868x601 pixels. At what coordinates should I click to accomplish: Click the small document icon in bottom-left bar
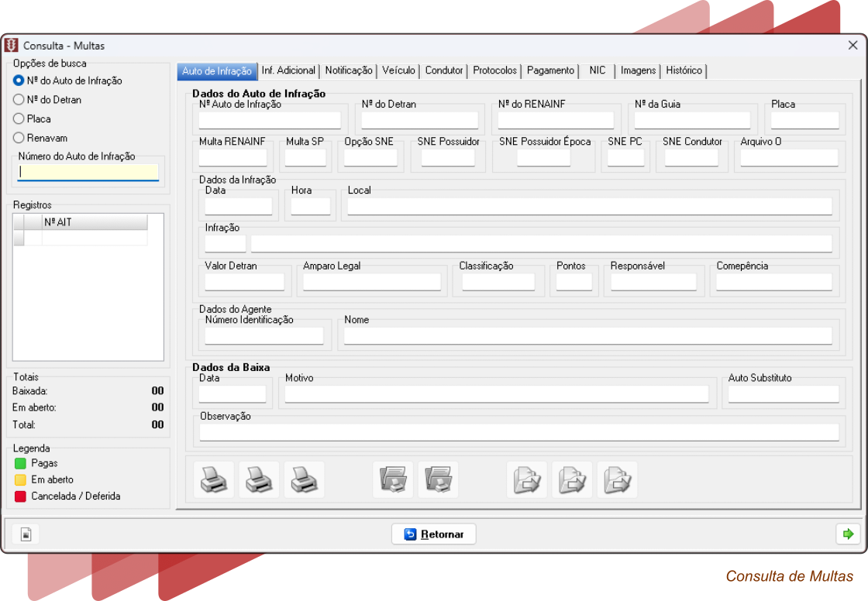click(26, 534)
